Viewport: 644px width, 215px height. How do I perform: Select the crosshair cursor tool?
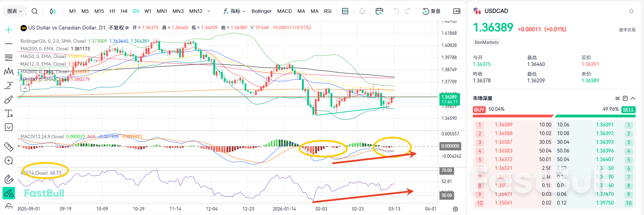tap(9, 30)
